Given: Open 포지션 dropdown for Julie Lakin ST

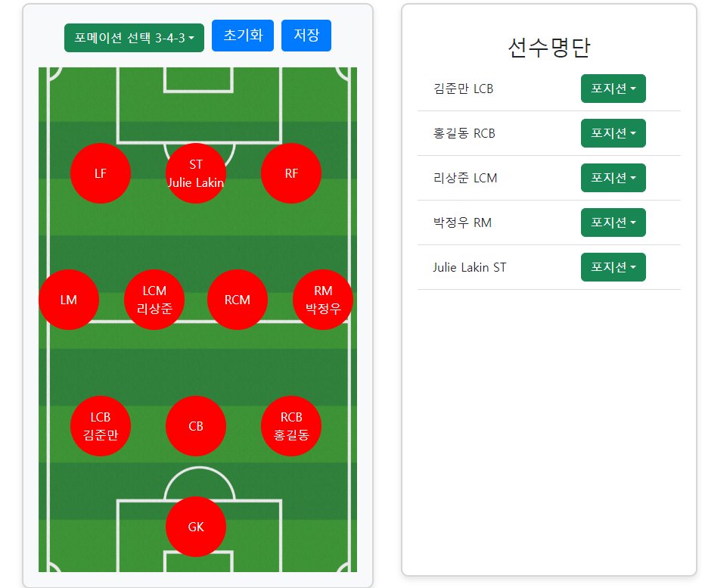Looking at the screenshot, I should 613,267.
